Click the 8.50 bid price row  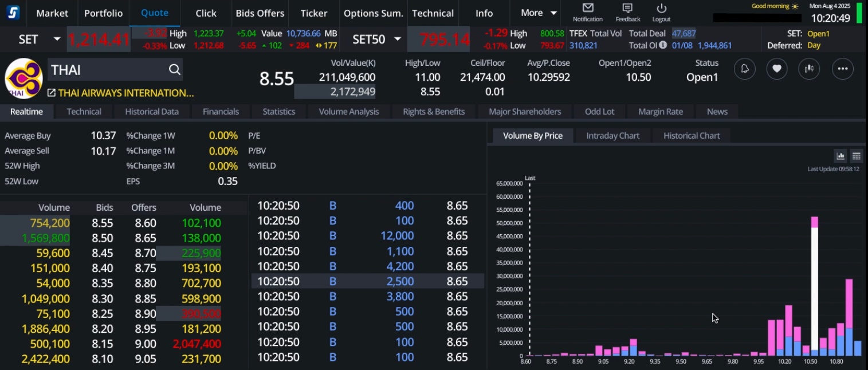pyautogui.click(x=103, y=238)
